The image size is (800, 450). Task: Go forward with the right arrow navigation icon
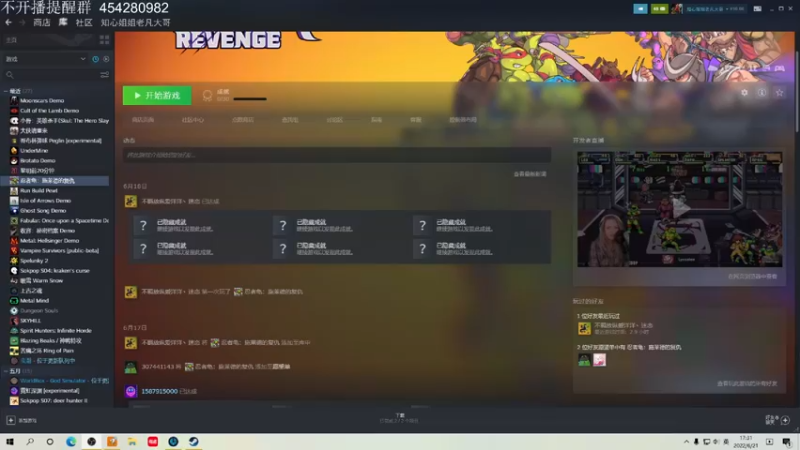pyautogui.click(x=22, y=22)
